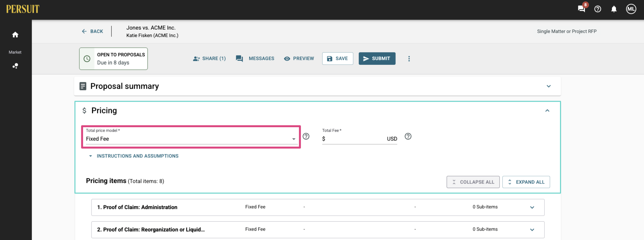Click the Pricing dollar icon

[84, 111]
